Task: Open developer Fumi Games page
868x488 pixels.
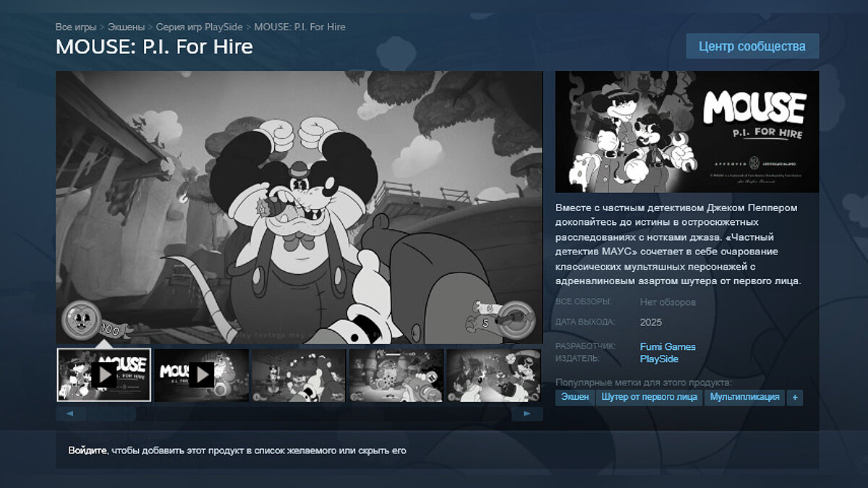Action: 668,346
